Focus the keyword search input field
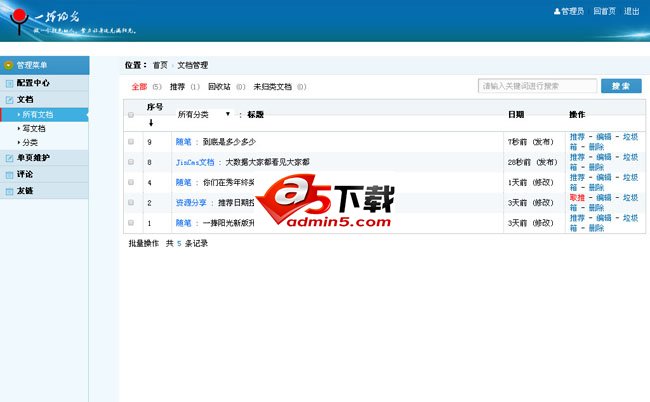650x402 pixels. (x=537, y=86)
